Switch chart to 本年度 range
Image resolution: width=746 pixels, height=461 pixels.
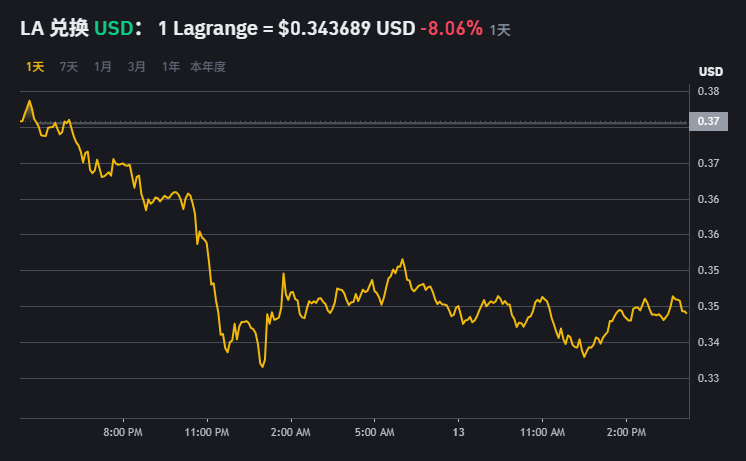click(x=208, y=67)
